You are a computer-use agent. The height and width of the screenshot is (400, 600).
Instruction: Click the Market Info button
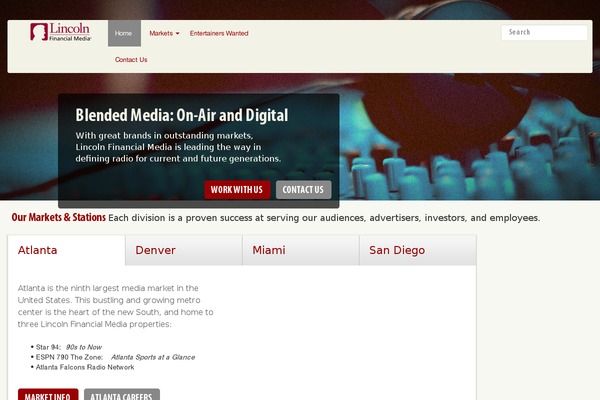48,395
